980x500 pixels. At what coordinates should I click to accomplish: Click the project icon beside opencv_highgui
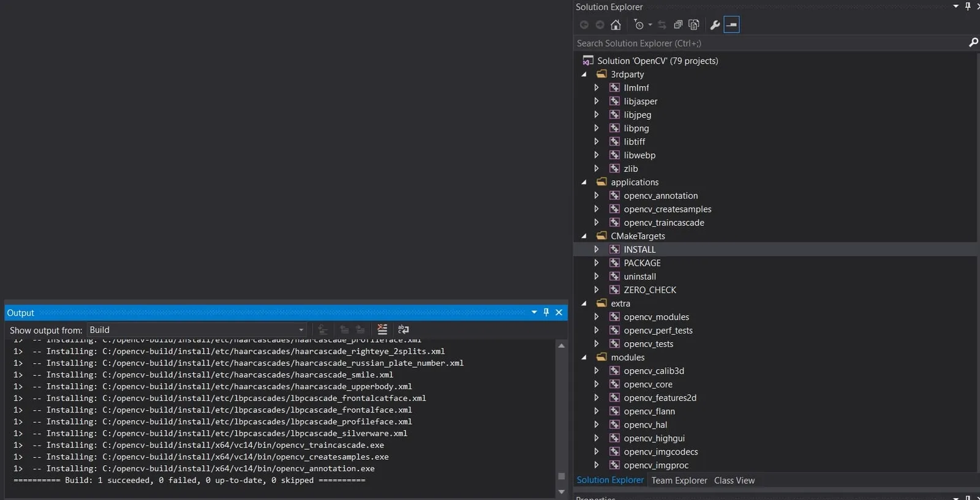[614, 438]
